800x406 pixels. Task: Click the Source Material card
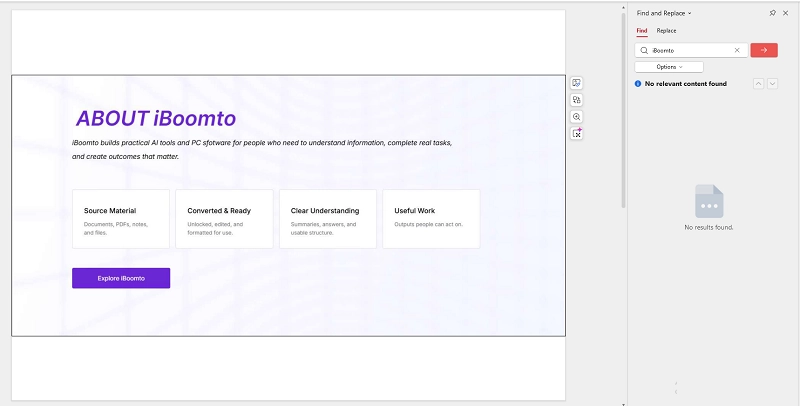tap(121, 219)
